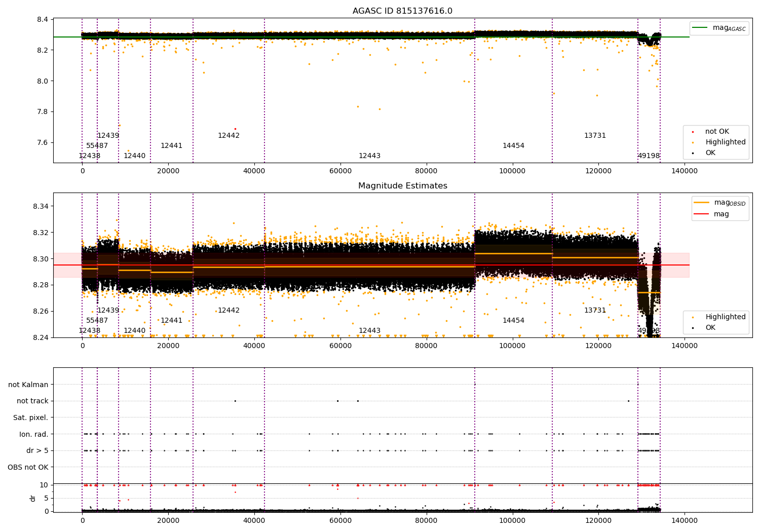Click obsid label 12438 in Magnitude Estimates plot
The height and width of the screenshot is (532, 760).
(90, 331)
